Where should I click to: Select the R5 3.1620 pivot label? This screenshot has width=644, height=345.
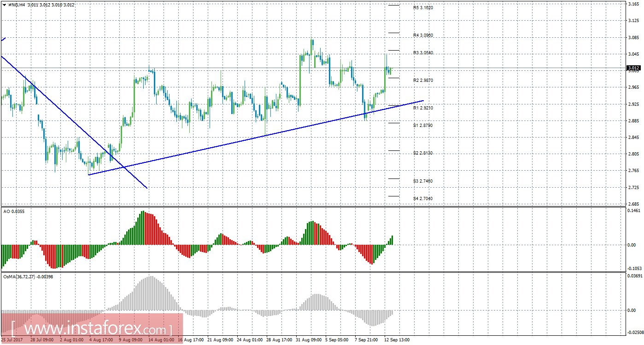[423, 8]
